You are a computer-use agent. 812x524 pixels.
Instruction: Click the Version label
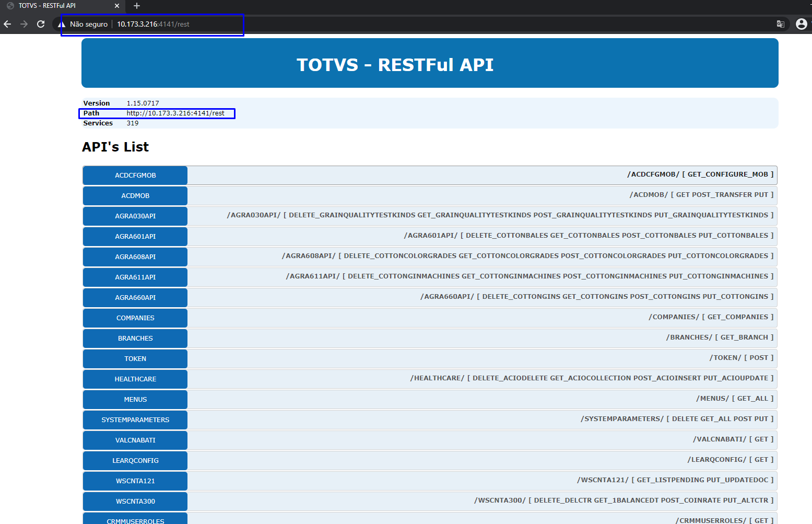point(97,103)
